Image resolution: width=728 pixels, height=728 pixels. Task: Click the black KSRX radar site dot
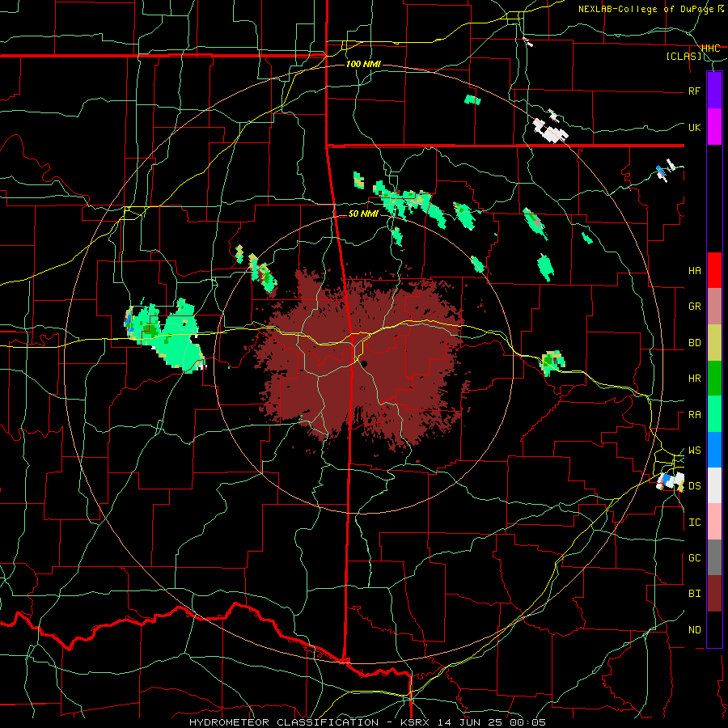[x=365, y=364]
